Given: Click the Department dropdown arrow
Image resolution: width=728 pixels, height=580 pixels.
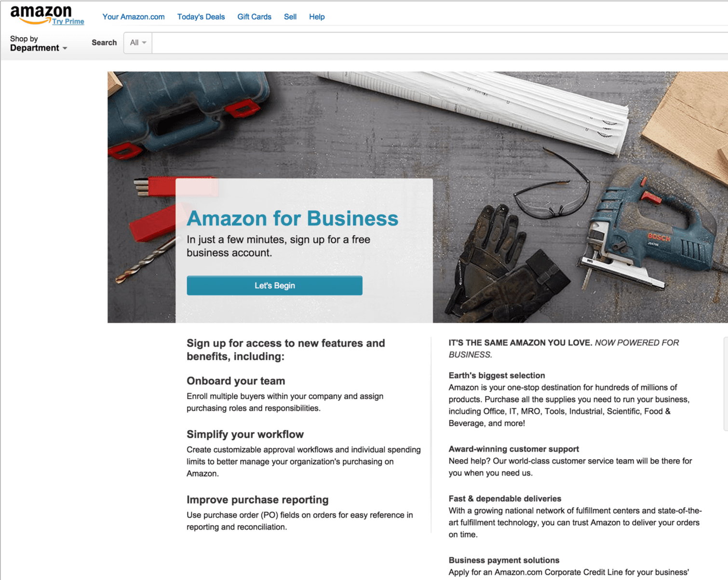Looking at the screenshot, I should 65,48.
